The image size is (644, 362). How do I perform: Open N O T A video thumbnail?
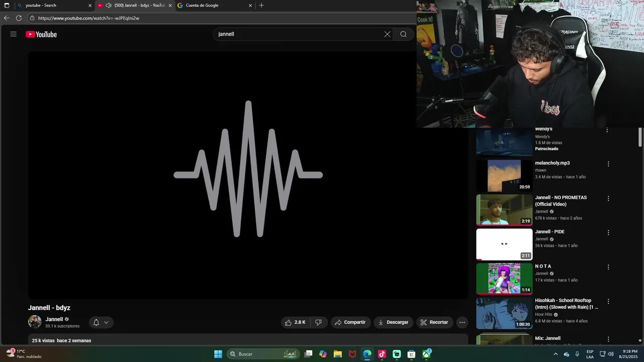pos(504,279)
